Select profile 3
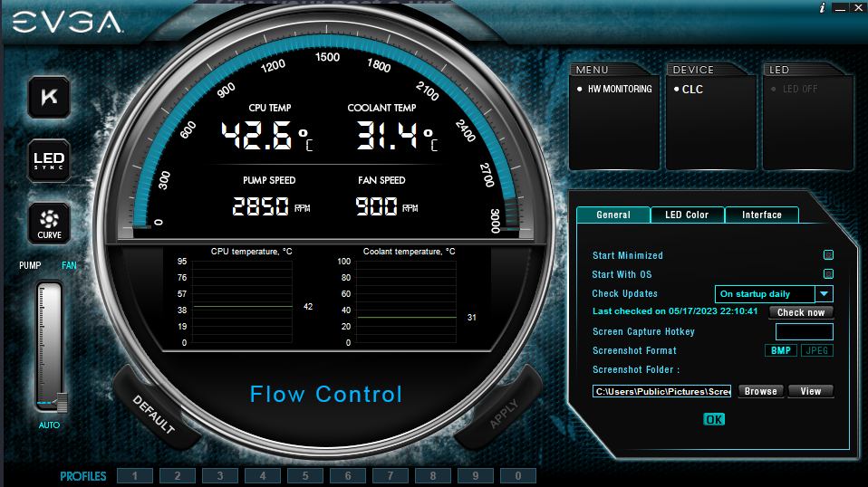This screenshot has height=487, width=868. pyautogui.click(x=220, y=476)
